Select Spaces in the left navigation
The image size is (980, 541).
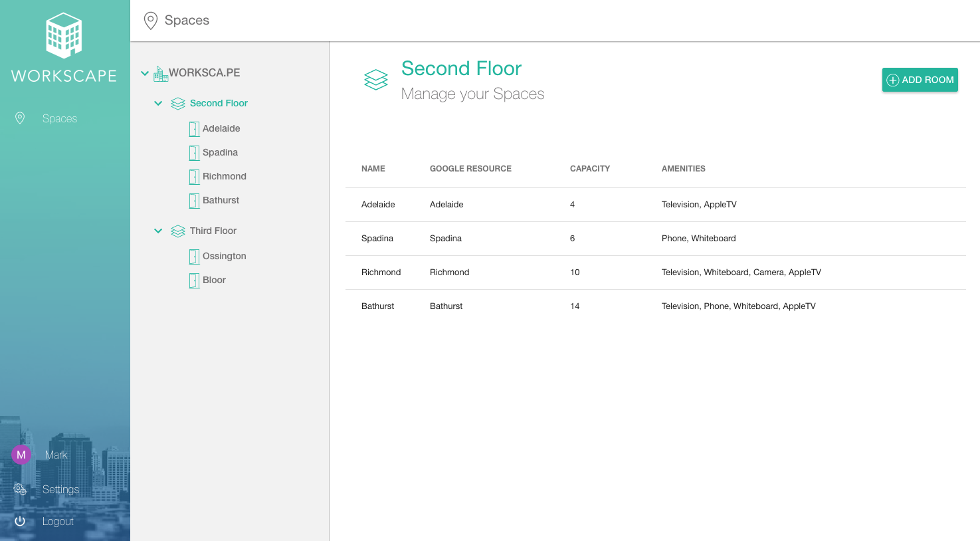(x=60, y=118)
